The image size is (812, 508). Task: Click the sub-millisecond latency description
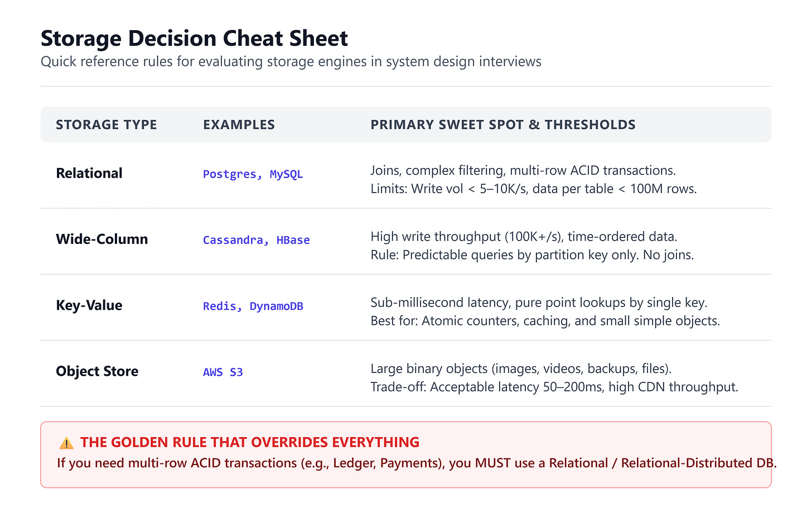coord(539,303)
